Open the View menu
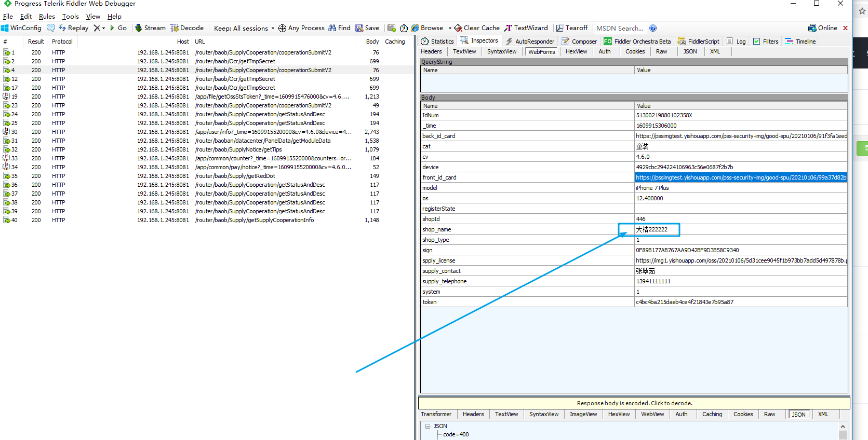 point(93,17)
